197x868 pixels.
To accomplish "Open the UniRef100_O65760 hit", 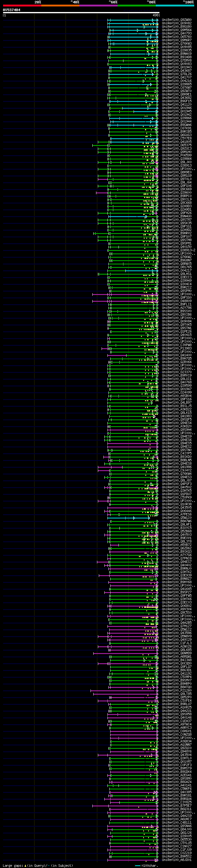I will (176, 37).
